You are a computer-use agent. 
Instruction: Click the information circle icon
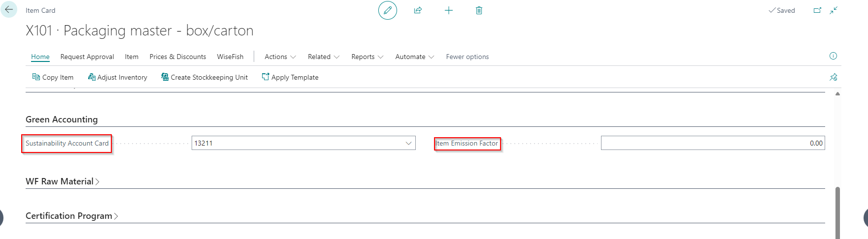[x=833, y=56]
